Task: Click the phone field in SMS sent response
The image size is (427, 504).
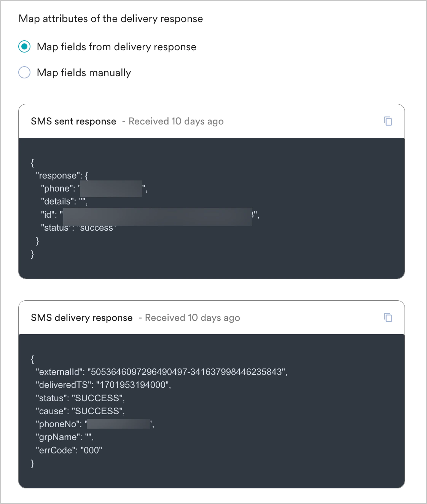Action: pyautogui.click(x=92, y=188)
